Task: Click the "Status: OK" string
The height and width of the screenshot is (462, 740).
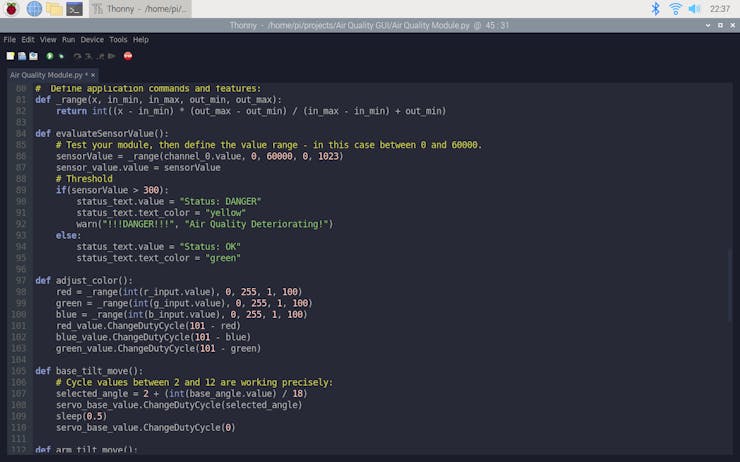Action: [210, 247]
